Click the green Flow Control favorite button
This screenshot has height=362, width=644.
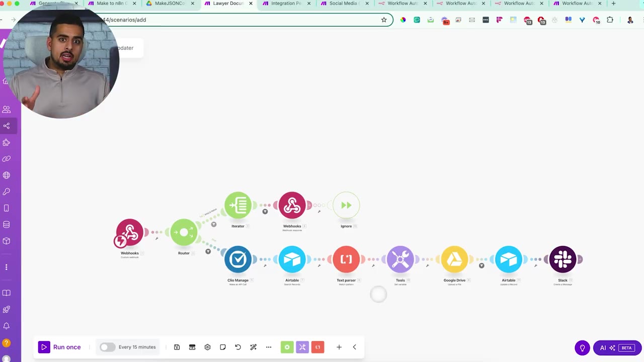(287, 347)
